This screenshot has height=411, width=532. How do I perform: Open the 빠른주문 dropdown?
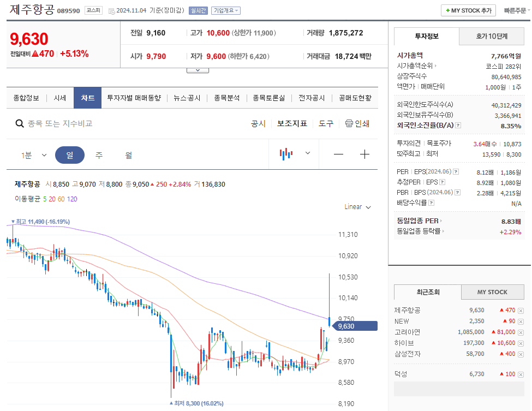[516, 10]
